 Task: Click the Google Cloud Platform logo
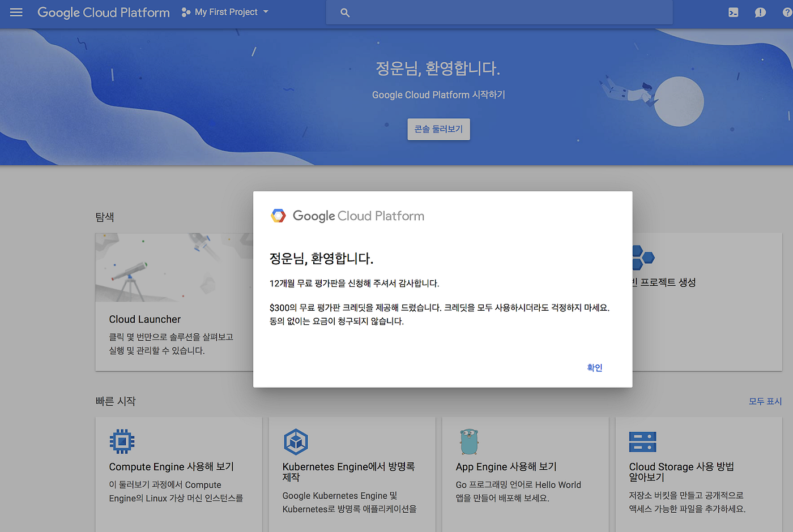click(103, 12)
